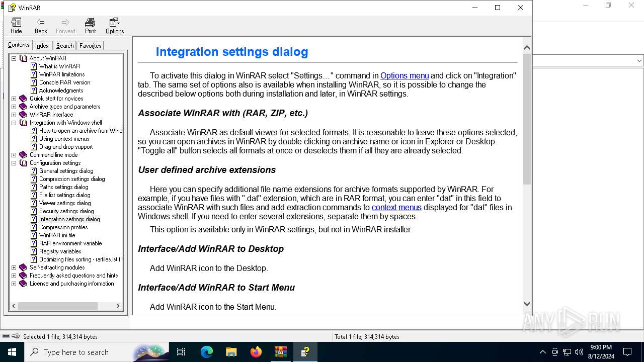Switch to the Favorites tab
This screenshot has height=362, width=644.
91,46
